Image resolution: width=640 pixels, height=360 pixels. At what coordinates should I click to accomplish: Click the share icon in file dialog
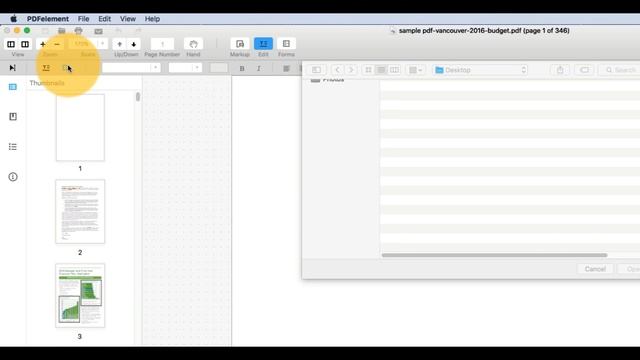click(560, 70)
